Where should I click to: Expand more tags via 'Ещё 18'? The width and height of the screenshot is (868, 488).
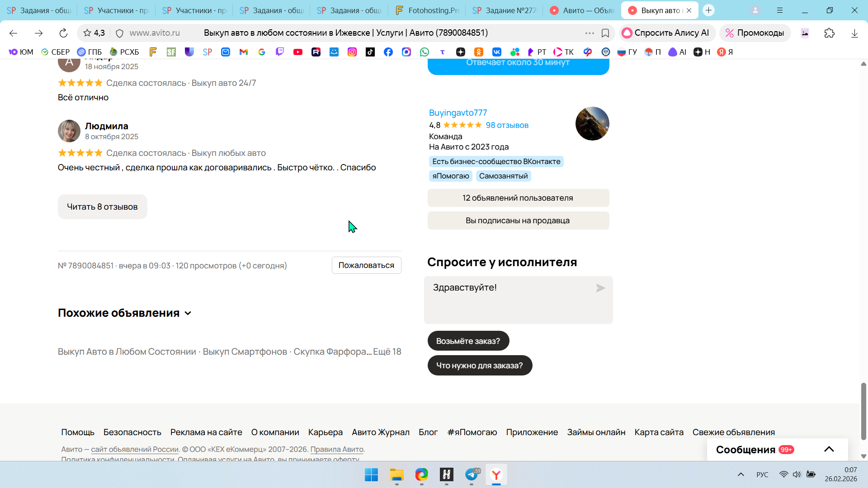click(x=387, y=352)
